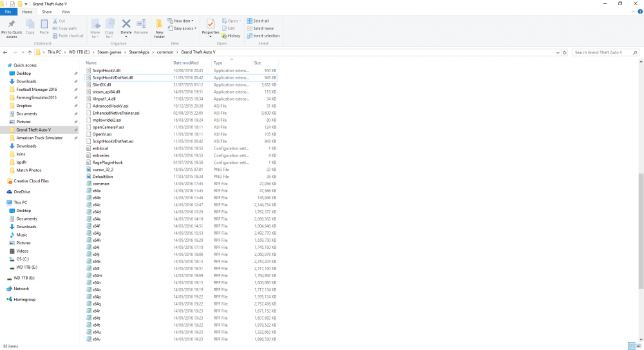The image size is (644, 350).
Task: Click the History ribbon command
Action: [x=231, y=36]
